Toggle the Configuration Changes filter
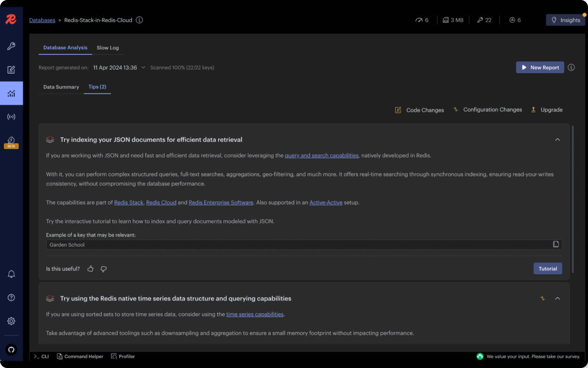588x368 pixels. pyautogui.click(x=487, y=109)
